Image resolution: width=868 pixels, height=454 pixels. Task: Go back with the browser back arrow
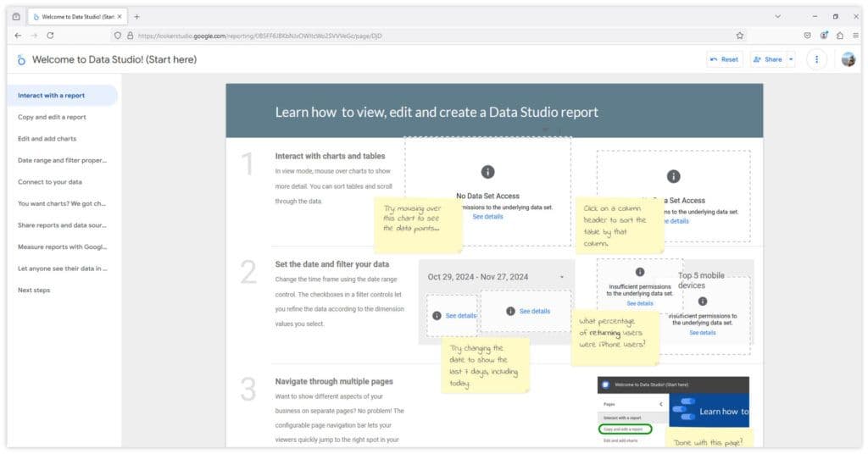tap(19, 36)
